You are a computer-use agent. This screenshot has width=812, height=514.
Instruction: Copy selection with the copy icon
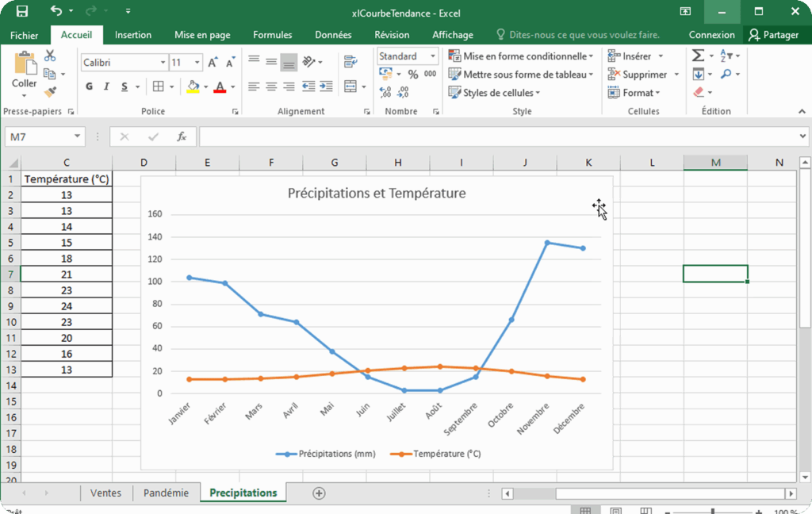(x=50, y=74)
